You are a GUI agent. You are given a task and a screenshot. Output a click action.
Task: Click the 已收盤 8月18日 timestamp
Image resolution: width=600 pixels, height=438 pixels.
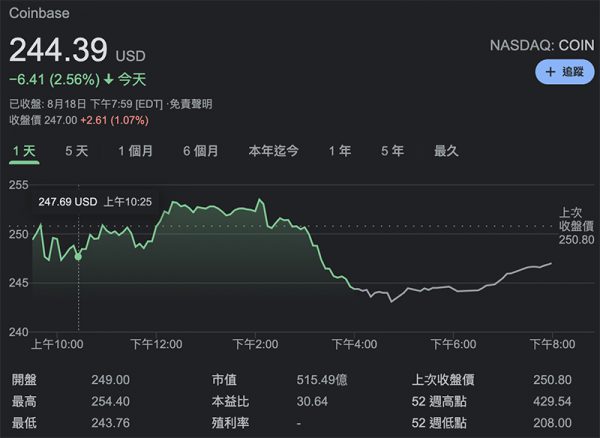[x=86, y=104]
